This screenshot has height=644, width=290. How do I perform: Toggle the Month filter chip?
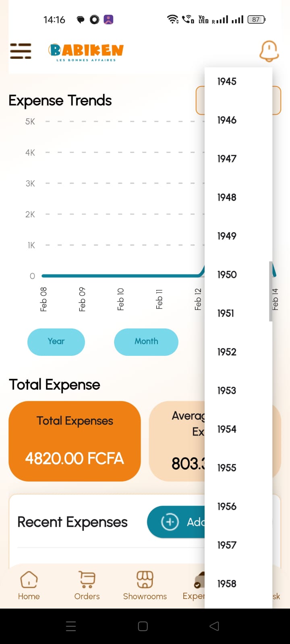[146, 342]
